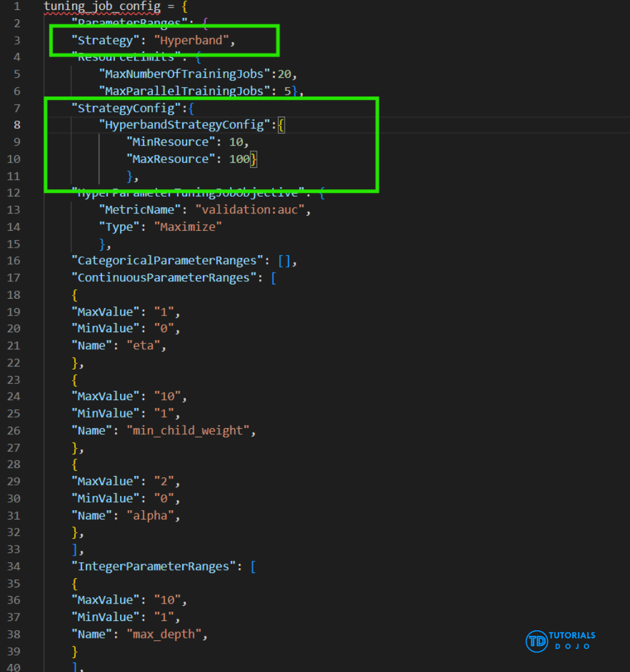Click the MaxResource value 100
The width and height of the screenshot is (630, 672).
[239, 159]
